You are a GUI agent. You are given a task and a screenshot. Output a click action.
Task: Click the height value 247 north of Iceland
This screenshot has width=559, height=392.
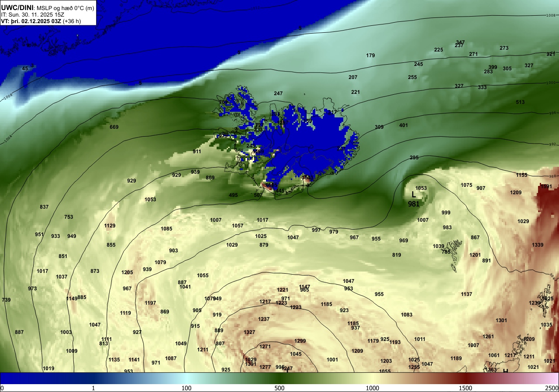(x=278, y=93)
